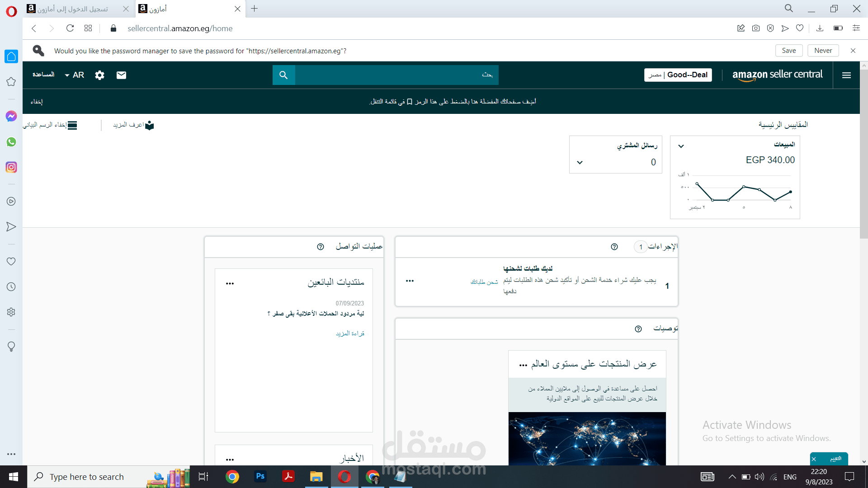Open options menu for shipping orders action
Screen dimensions: 868x488
[410, 281]
